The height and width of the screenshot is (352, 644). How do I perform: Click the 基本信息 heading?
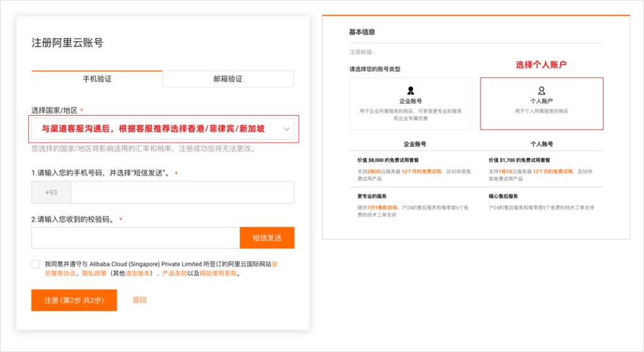362,32
